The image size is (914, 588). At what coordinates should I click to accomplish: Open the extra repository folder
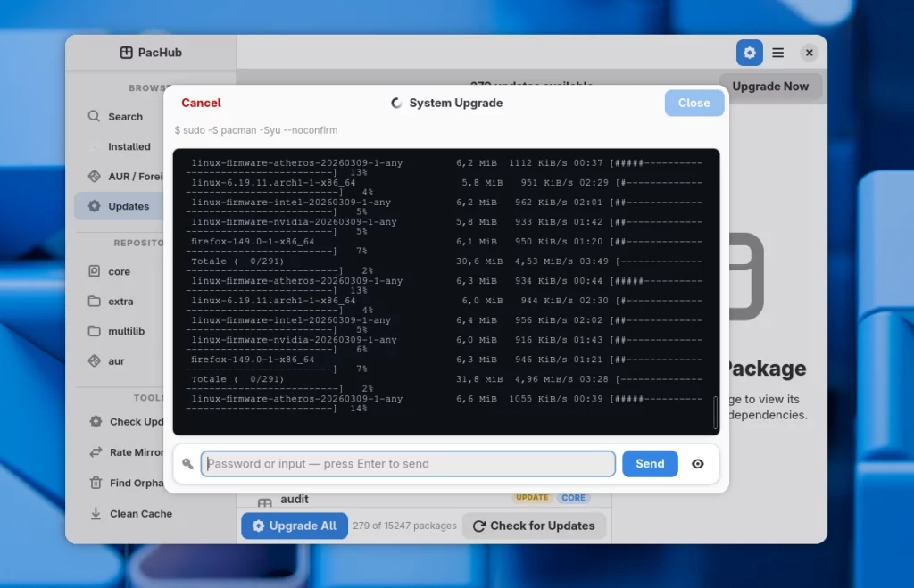[x=120, y=302]
